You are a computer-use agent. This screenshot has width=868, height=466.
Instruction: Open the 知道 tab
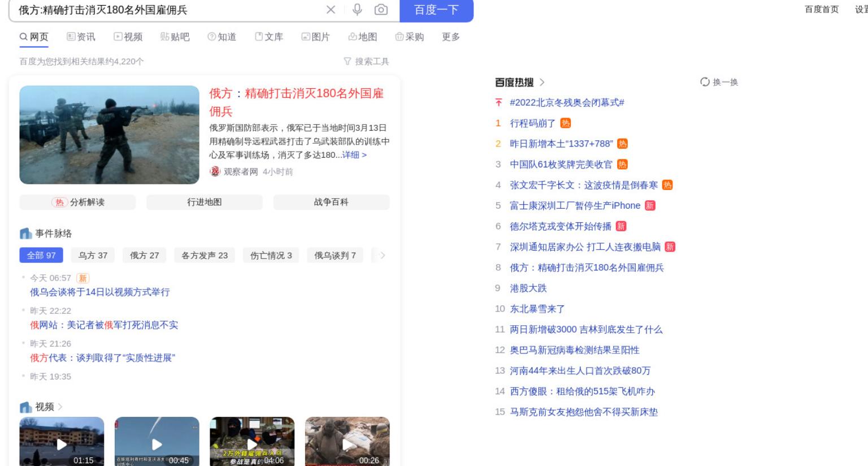(x=222, y=37)
